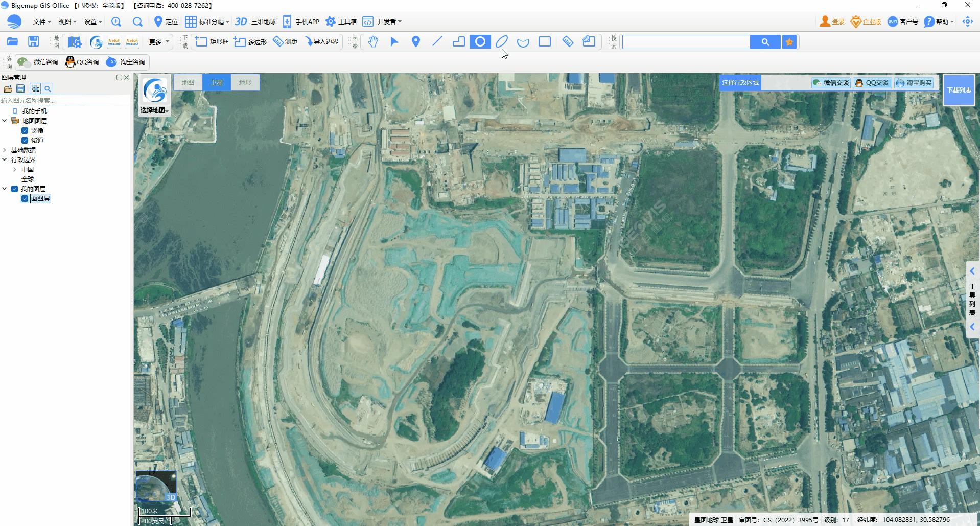Switch to the 地形 map tab
Viewport: 980px width, 526px height.
(245, 82)
